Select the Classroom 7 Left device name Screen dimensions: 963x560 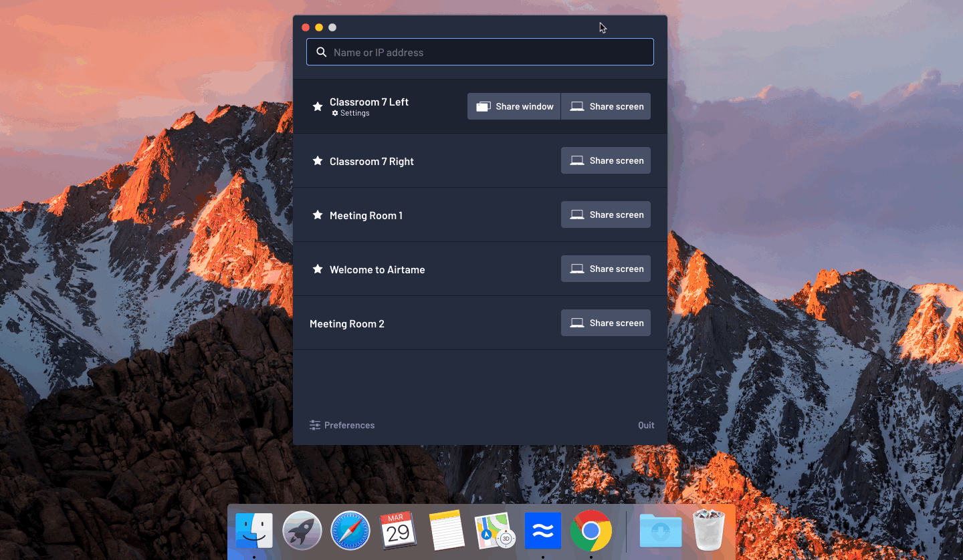point(369,102)
